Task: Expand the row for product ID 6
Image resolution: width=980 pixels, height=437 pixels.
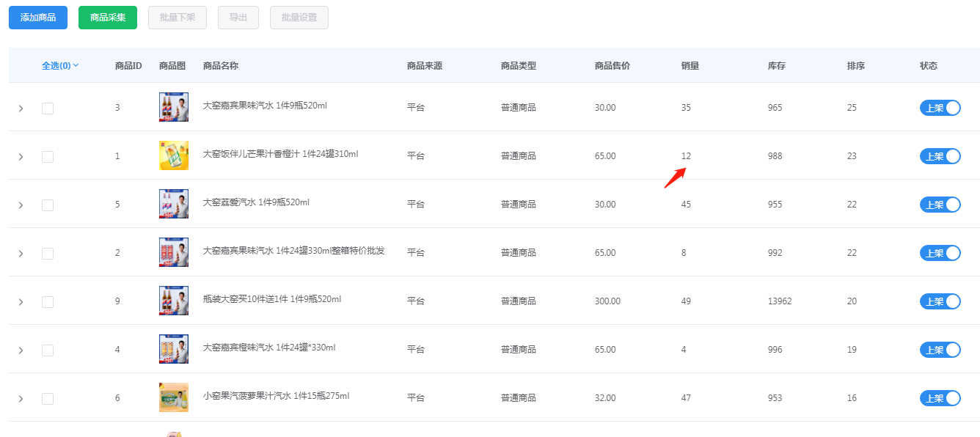Action: point(21,399)
